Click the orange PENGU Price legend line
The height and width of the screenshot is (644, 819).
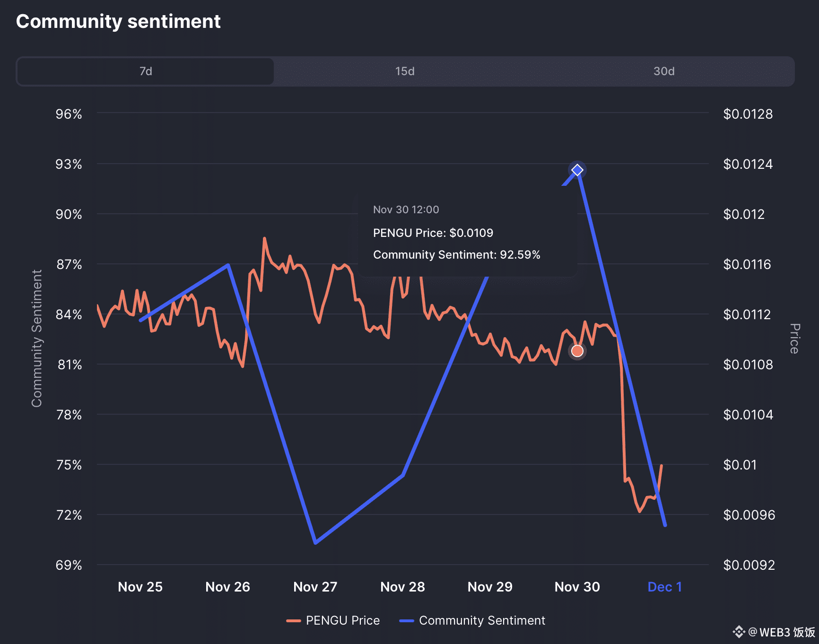294,621
